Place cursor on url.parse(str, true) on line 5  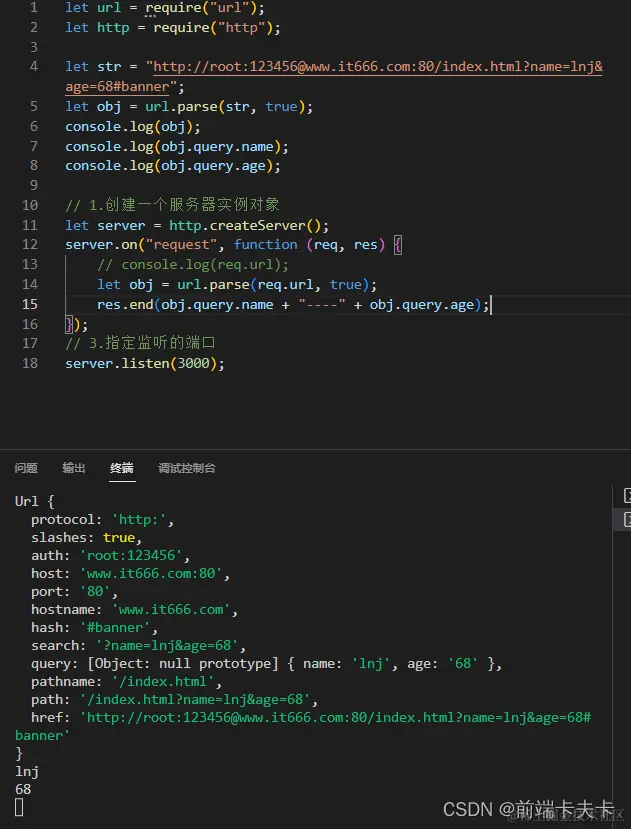pyautogui.click(x=225, y=107)
